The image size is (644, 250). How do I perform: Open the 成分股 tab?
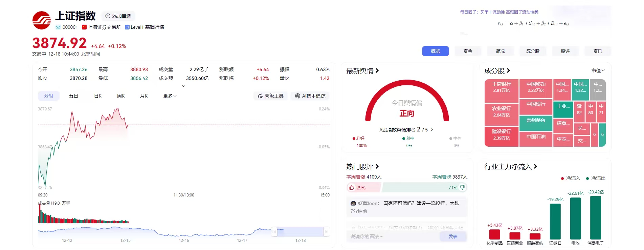(533, 51)
